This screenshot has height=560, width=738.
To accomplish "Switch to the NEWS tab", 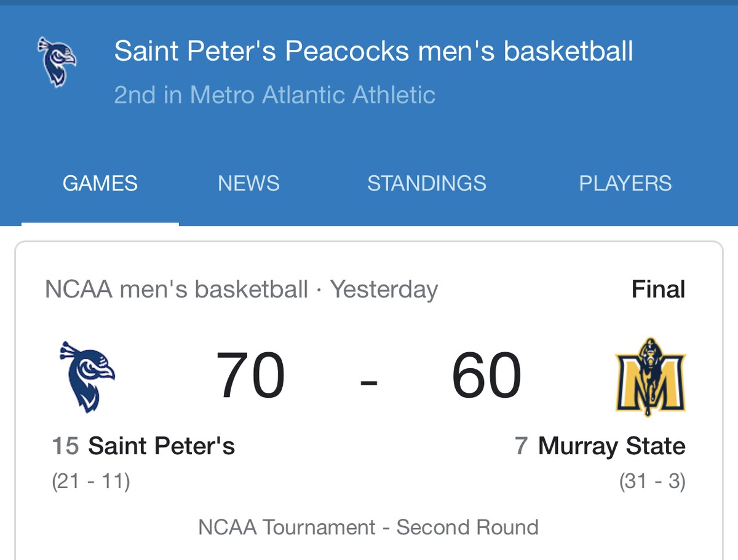I will coord(248,183).
